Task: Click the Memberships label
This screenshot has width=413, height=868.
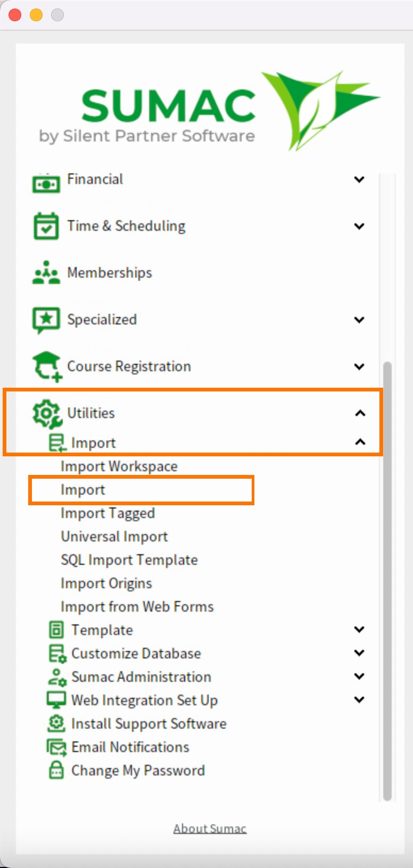Action: click(x=110, y=273)
